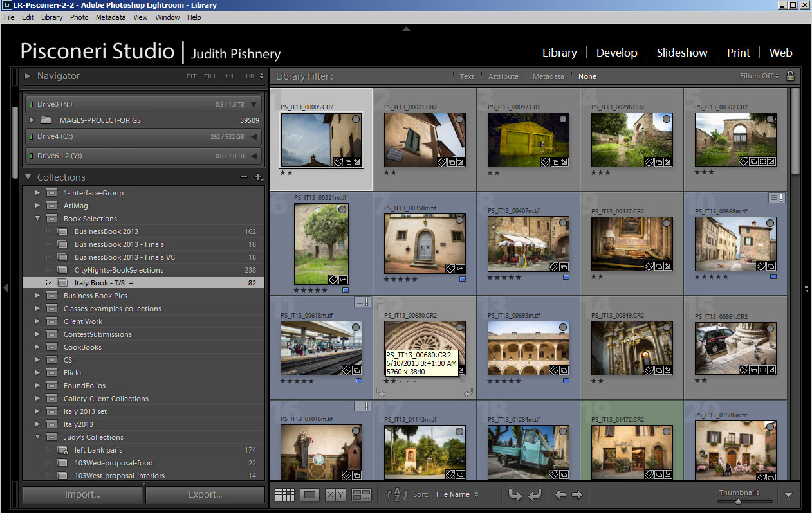
Task: Rotate PS_IT13_00680.CR2 right via cell arrow
Action: (x=468, y=392)
